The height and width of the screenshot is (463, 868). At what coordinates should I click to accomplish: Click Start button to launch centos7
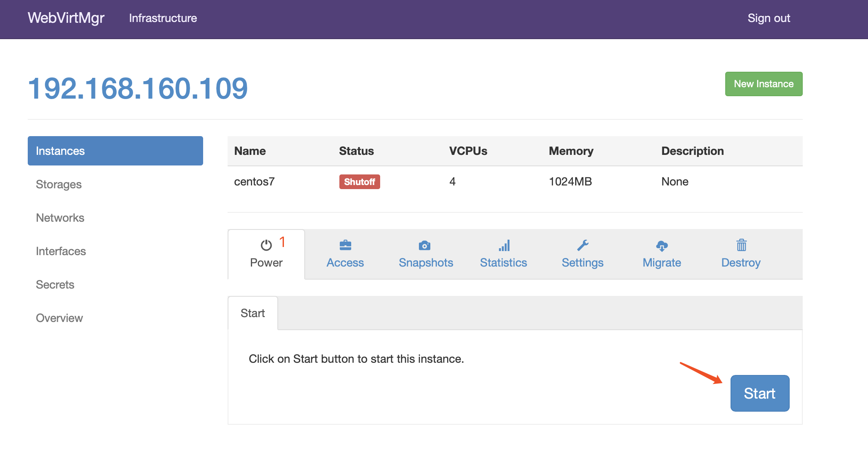click(x=759, y=393)
